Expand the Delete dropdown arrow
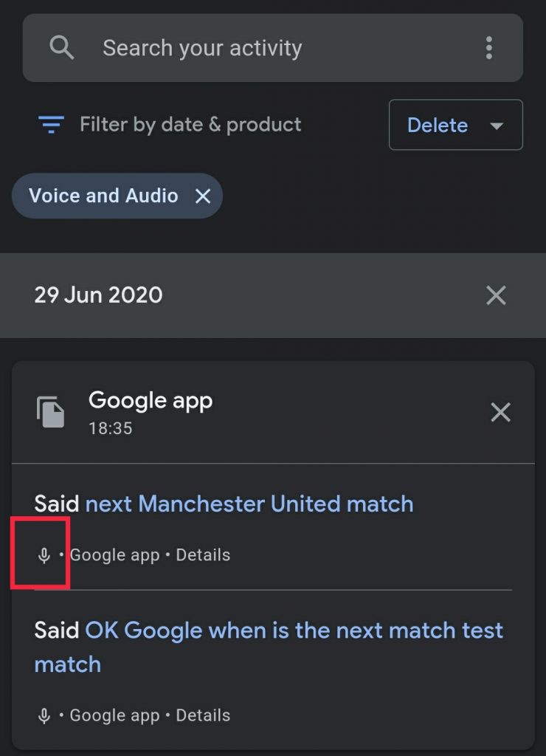546x756 pixels. click(497, 126)
